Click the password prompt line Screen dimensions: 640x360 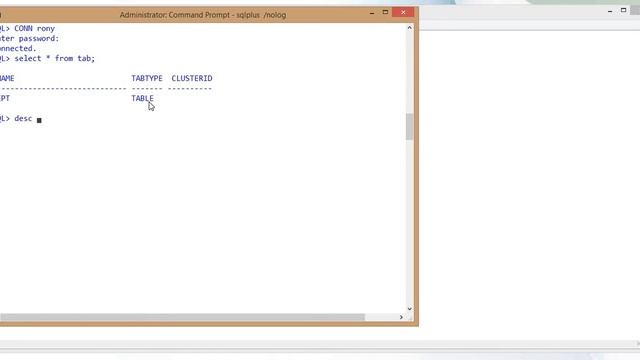click(29, 38)
